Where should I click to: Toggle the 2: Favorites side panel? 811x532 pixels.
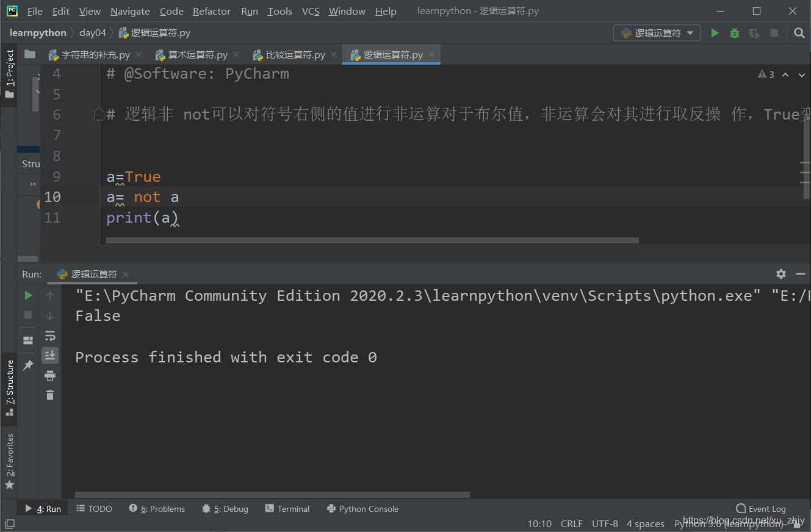tap(9, 462)
